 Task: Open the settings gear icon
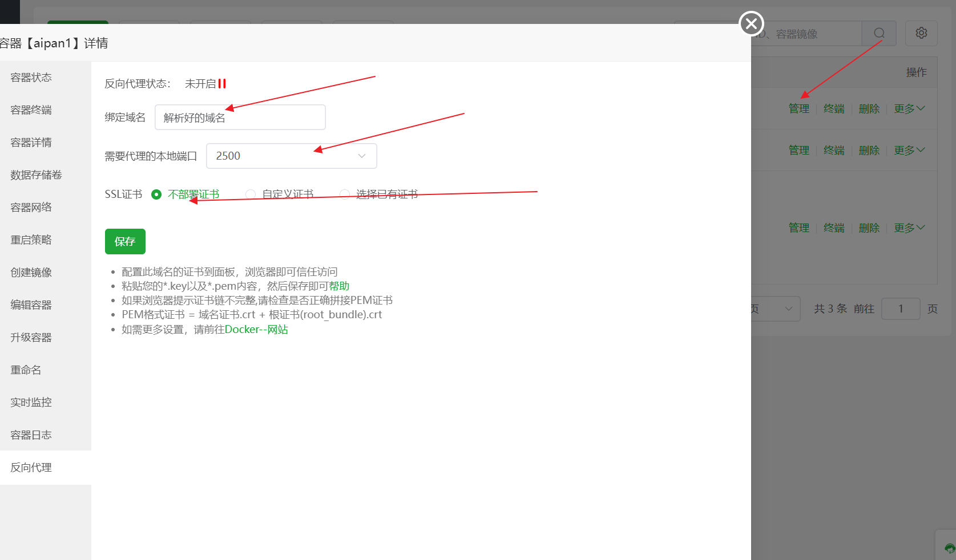[x=921, y=34]
